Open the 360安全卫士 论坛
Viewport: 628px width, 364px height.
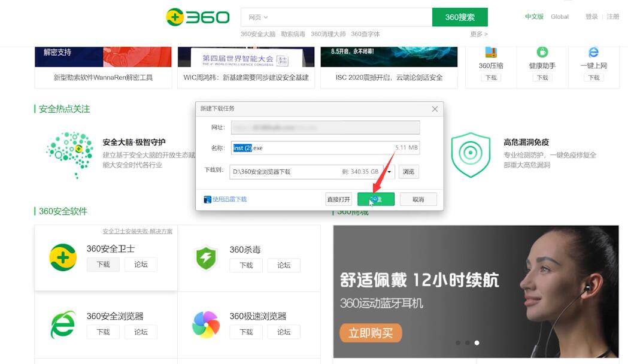point(141,264)
